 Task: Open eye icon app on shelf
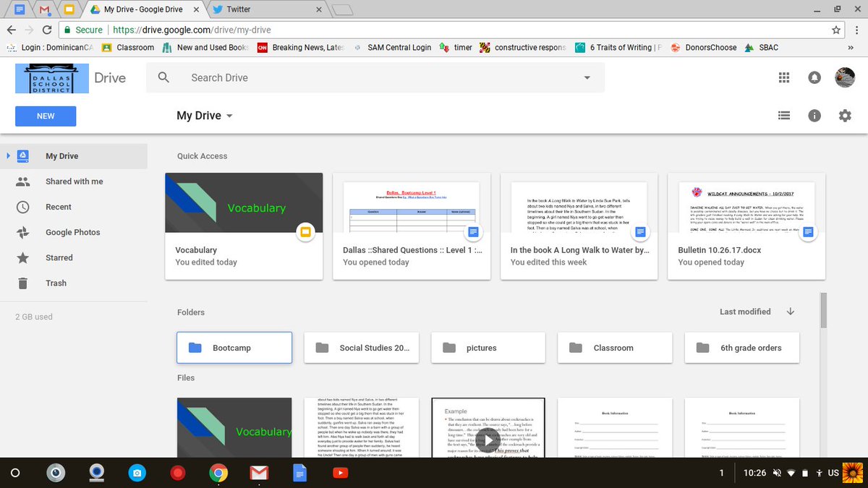click(55, 473)
